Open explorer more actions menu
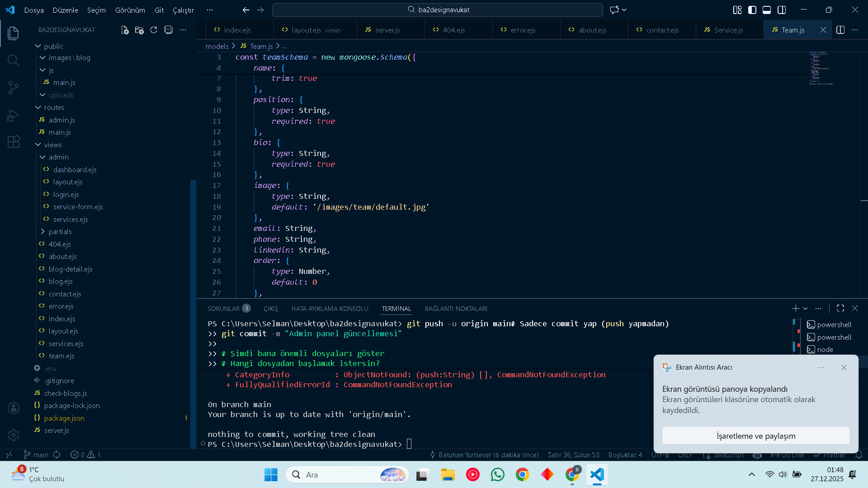Screen dimensions: 868x488 (183, 30)
